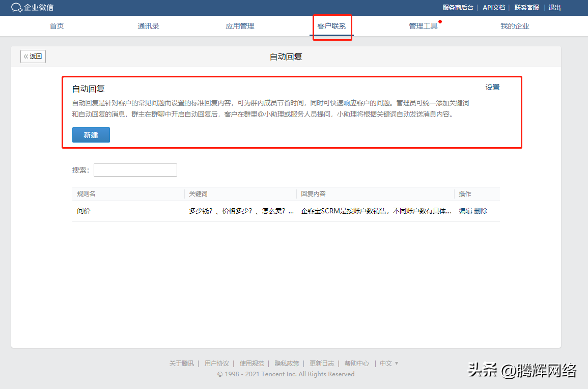Delete the 问价 rule via 删除
Image resolution: width=588 pixels, height=389 pixels.
click(481, 211)
